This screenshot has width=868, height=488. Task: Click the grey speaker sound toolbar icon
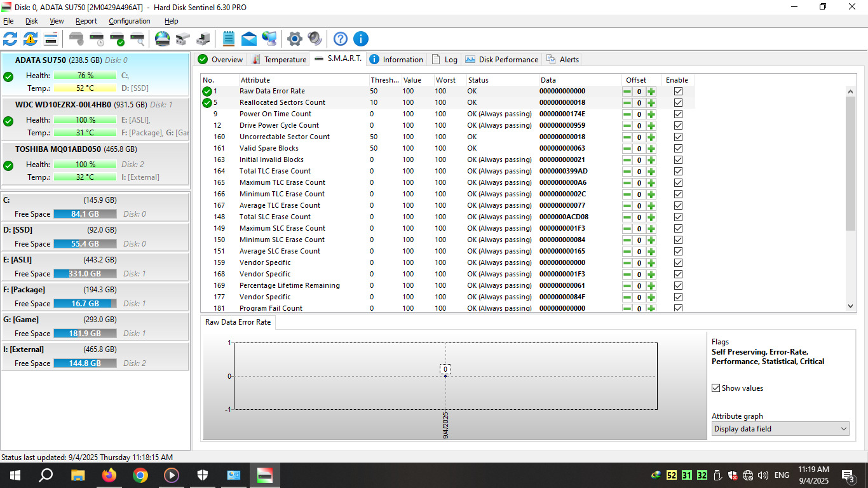click(315, 39)
